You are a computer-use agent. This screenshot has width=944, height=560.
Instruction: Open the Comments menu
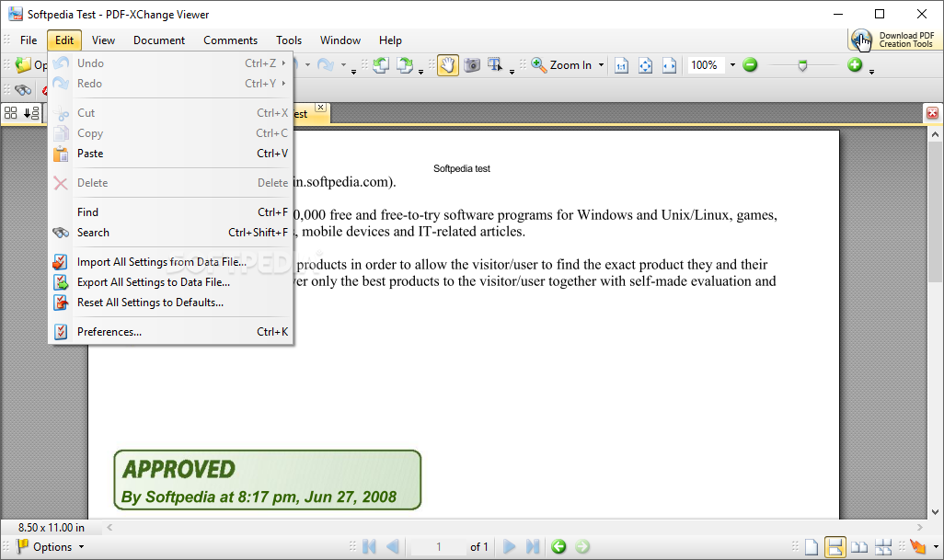pyautogui.click(x=230, y=40)
